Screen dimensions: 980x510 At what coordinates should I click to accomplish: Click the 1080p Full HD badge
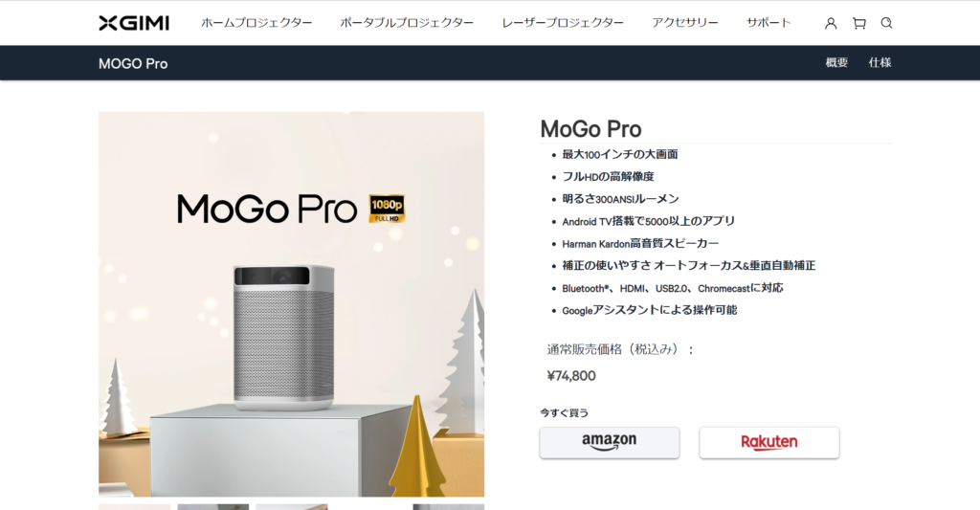click(387, 209)
